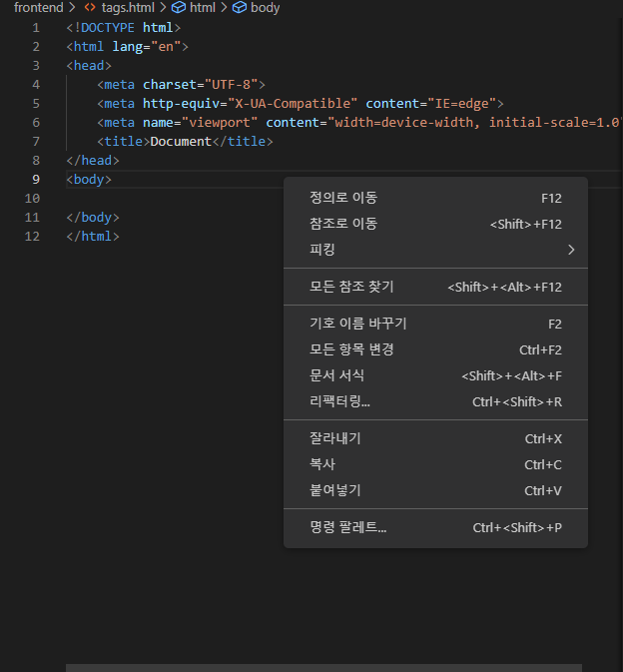The image size is (623, 672).
Task: Choose 참조로 이동 menu entry
Action: point(435,224)
